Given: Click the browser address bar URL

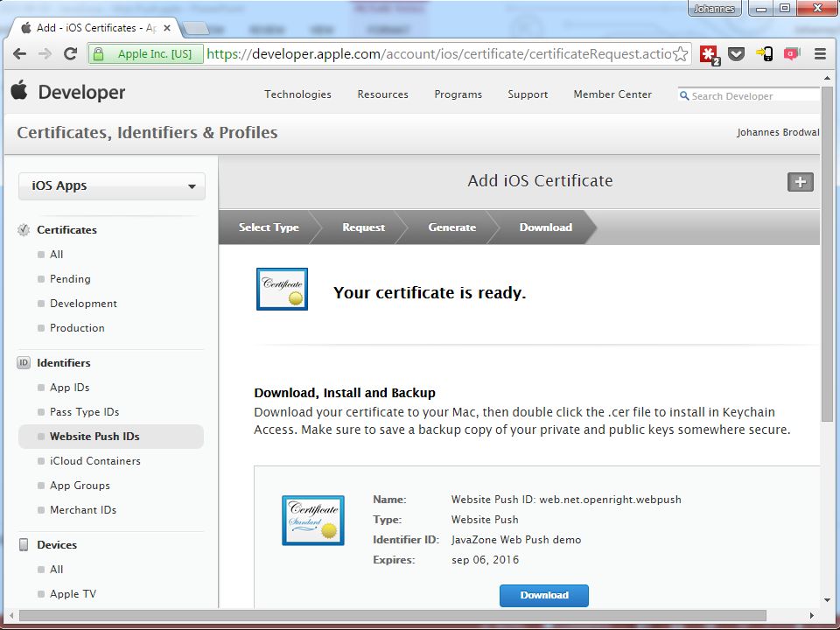Looking at the screenshot, I should (x=439, y=54).
